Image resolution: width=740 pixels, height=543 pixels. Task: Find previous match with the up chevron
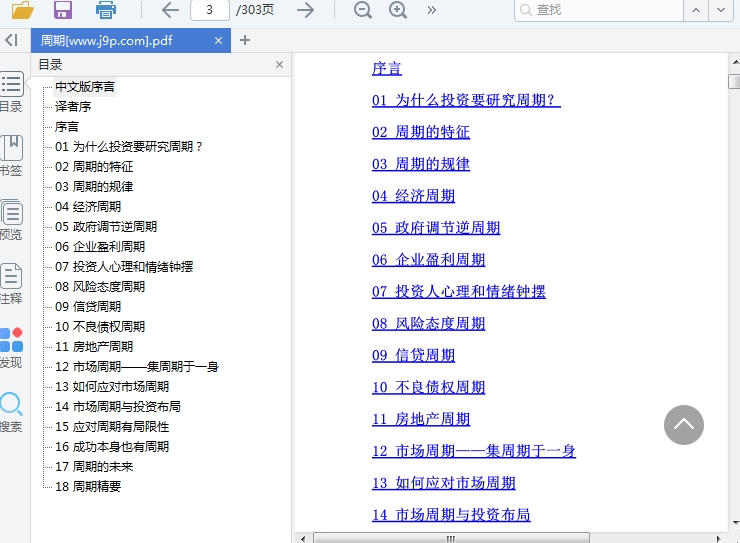tap(696, 10)
